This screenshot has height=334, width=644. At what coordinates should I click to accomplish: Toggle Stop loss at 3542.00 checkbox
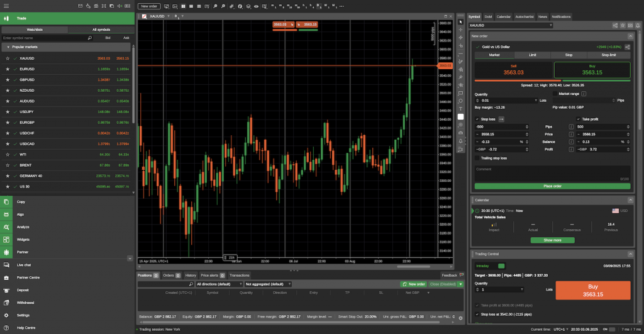click(477, 315)
